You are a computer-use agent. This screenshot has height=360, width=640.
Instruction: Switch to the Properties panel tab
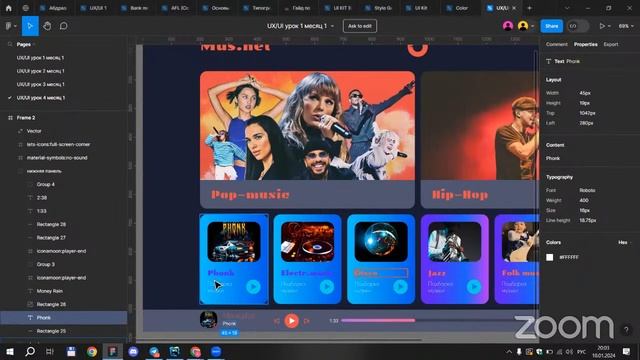click(586, 44)
